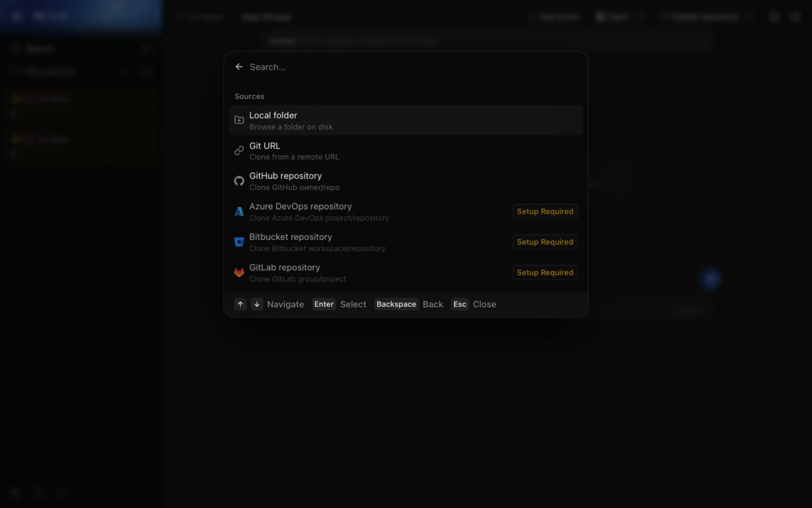
Task: Click the "Back" footer label
Action: click(x=433, y=304)
